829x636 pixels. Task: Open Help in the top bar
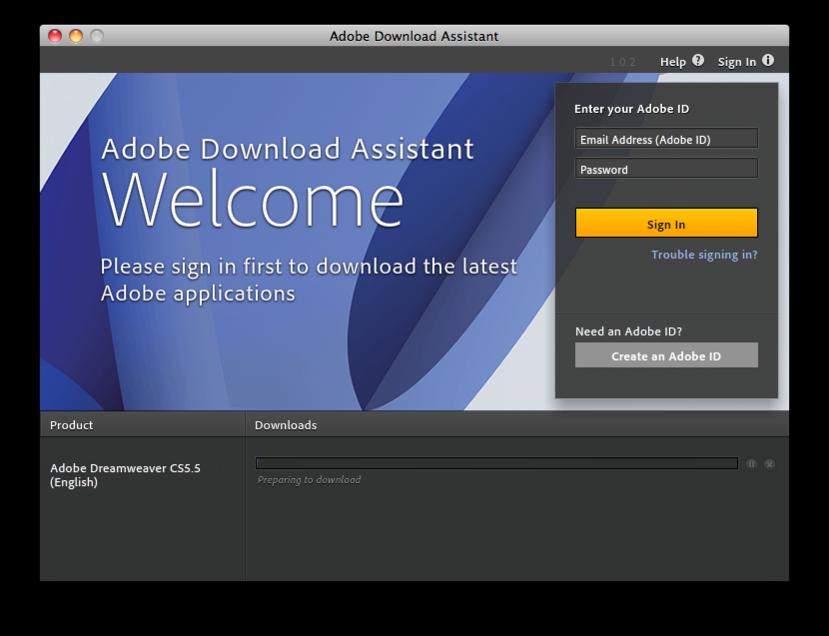[672, 62]
